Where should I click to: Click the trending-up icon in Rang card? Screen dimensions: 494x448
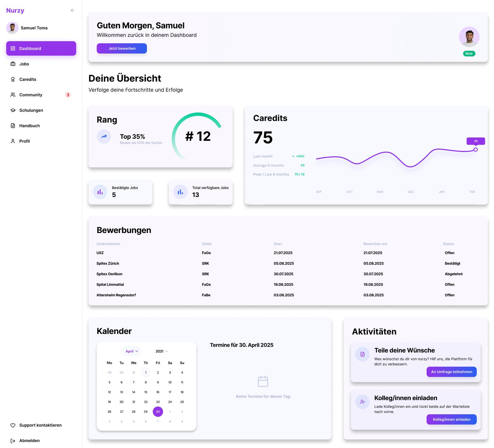(x=104, y=136)
